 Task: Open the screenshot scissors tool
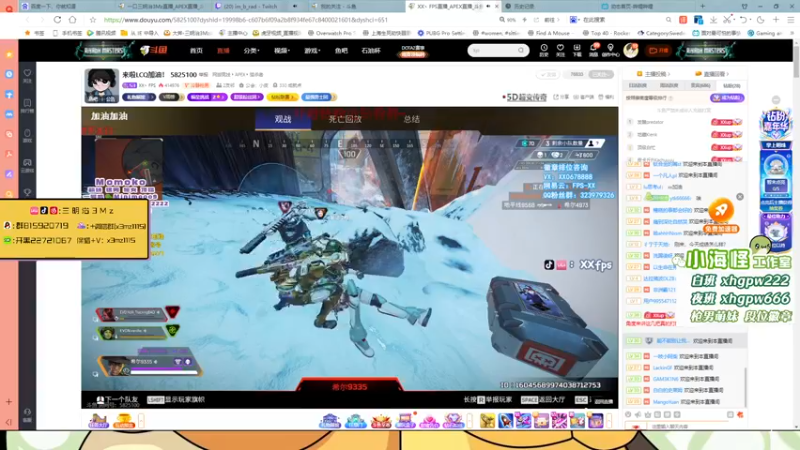[728, 20]
